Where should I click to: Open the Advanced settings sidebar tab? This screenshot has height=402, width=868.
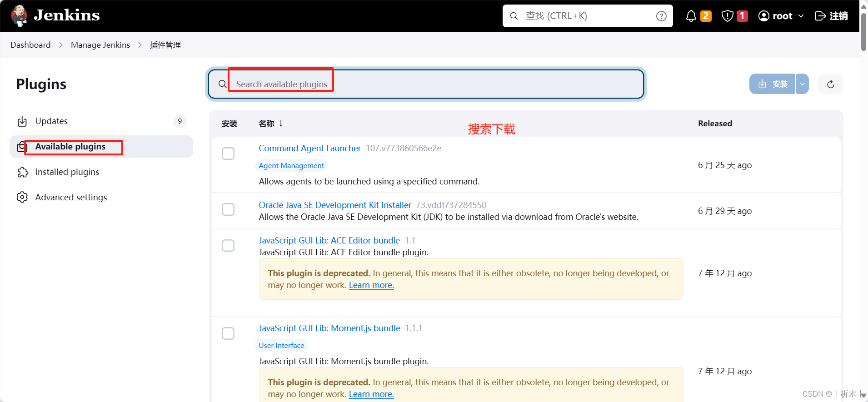pyautogui.click(x=101, y=198)
